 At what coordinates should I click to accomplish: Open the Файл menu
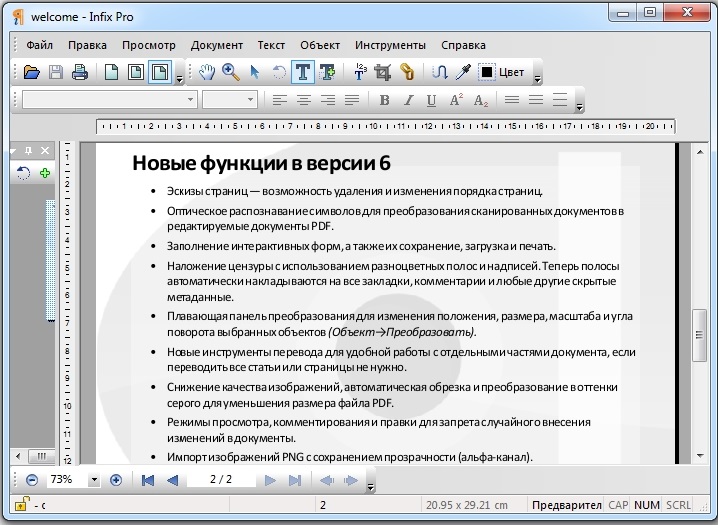coord(39,45)
